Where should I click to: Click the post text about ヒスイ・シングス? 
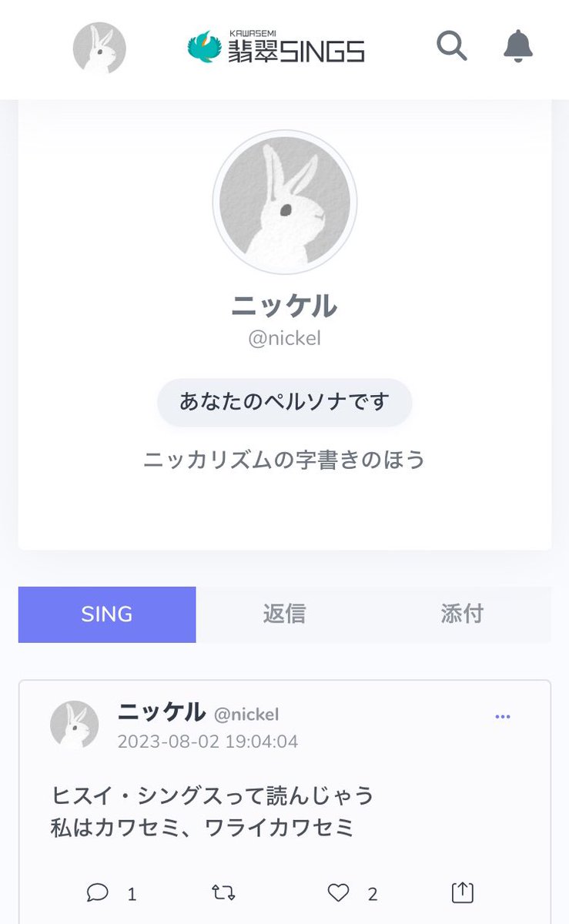pyautogui.click(x=212, y=811)
